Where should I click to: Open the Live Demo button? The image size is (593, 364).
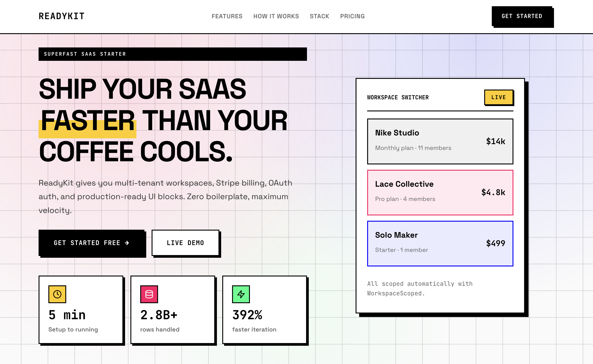185,243
